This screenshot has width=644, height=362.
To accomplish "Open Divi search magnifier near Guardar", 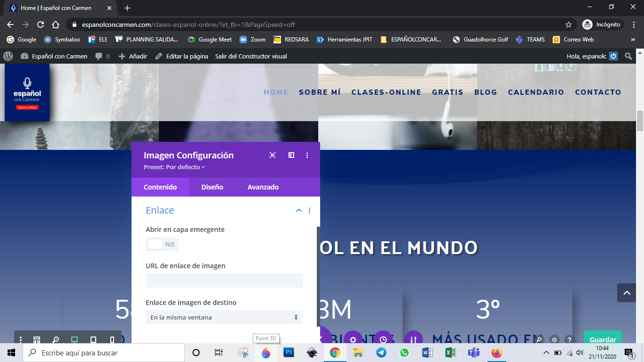I will pos(540,339).
